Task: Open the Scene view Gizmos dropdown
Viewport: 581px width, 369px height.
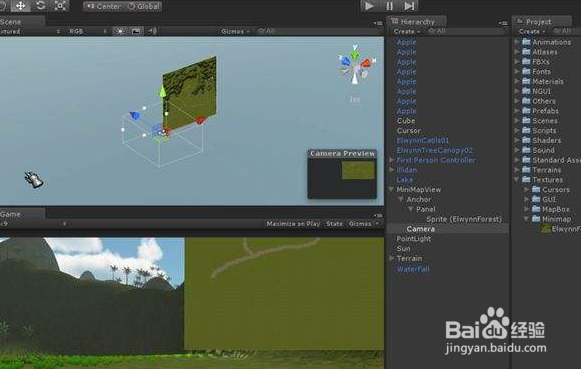Action: tap(235, 31)
